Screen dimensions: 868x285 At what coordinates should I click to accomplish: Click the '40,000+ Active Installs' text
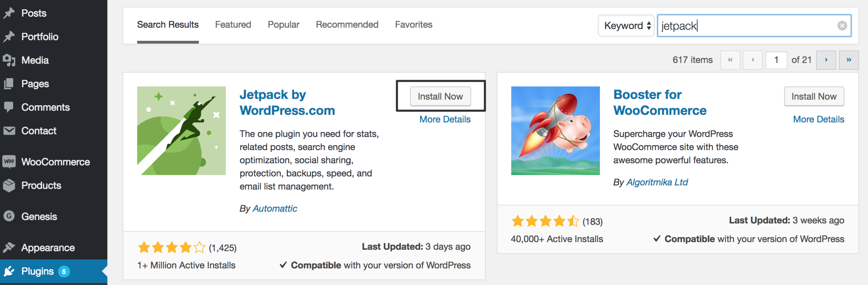557,239
